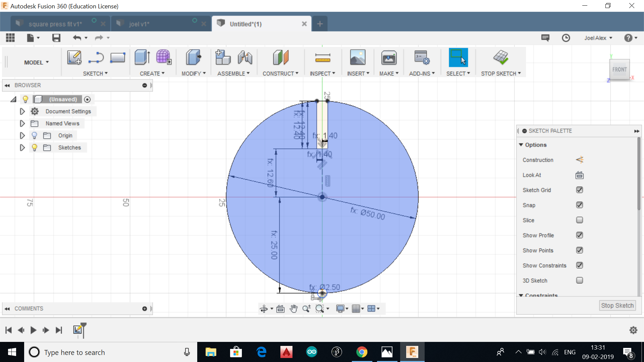Enable the Slice checkbox
The image size is (644, 362).
[x=579, y=220]
